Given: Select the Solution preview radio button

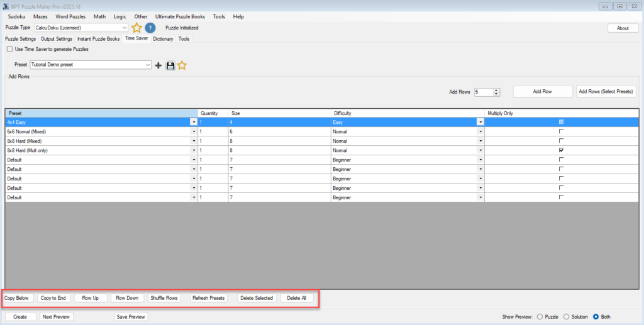Looking at the screenshot, I should point(566,317).
